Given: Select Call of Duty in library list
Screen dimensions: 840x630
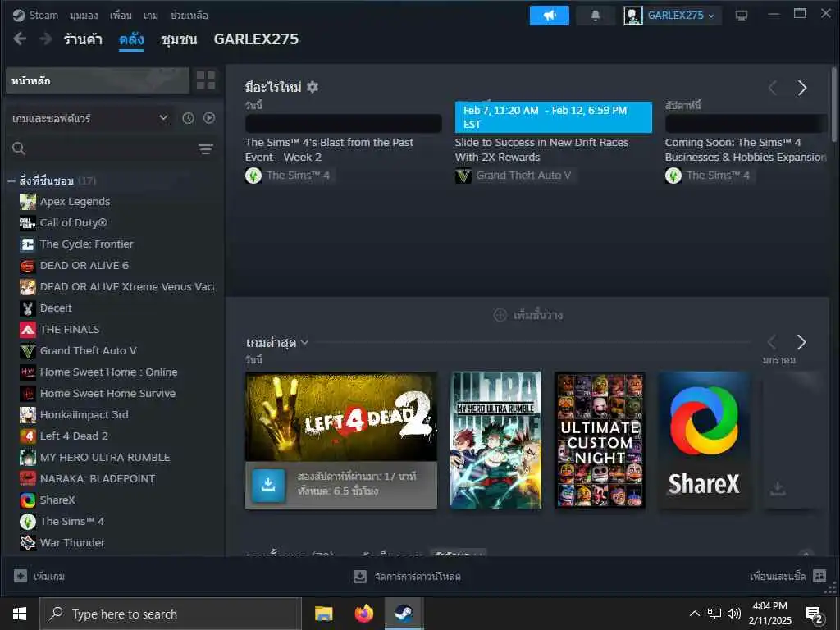Looking at the screenshot, I should coord(73,223).
